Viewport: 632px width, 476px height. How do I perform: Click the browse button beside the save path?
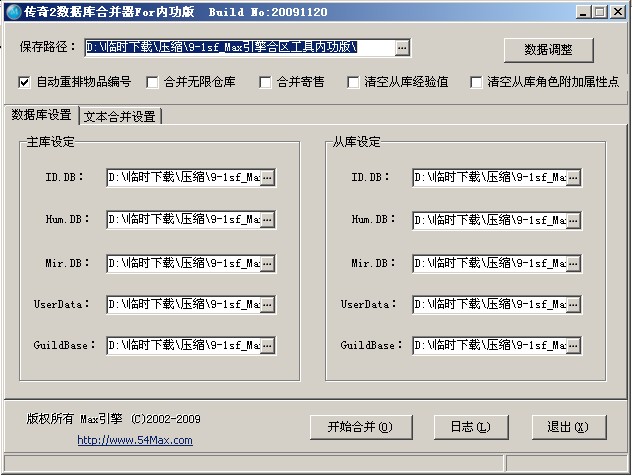point(402,48)
